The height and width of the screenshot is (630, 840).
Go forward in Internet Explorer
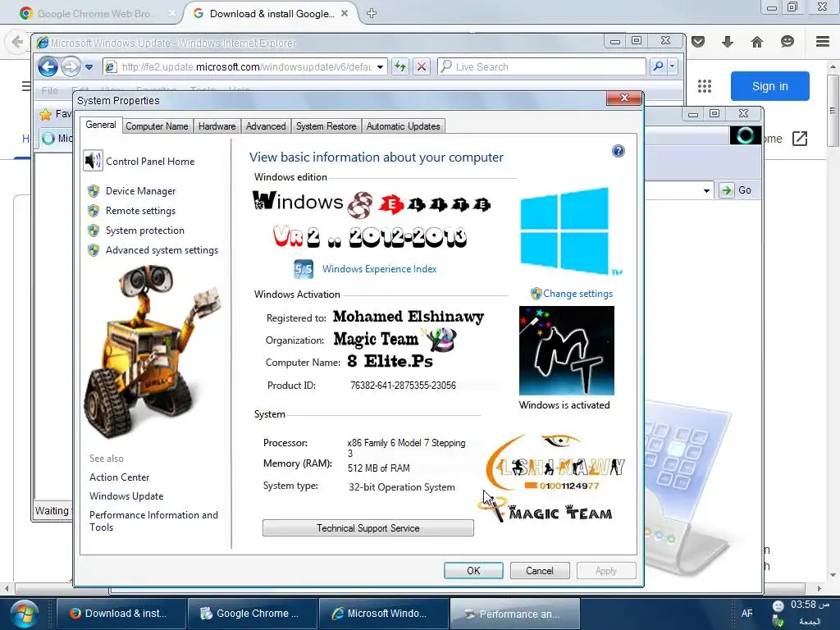click(x=71, y=67)
